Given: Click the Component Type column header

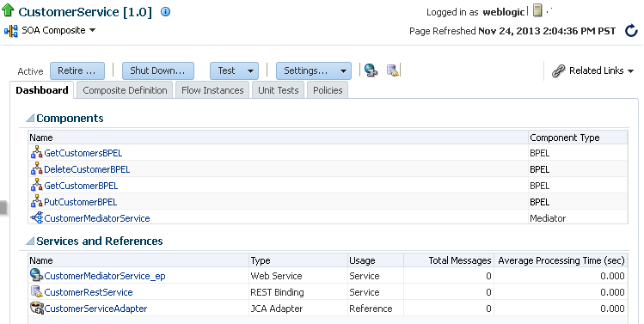Looking at the screenshot, I should [x=578, y=138].
